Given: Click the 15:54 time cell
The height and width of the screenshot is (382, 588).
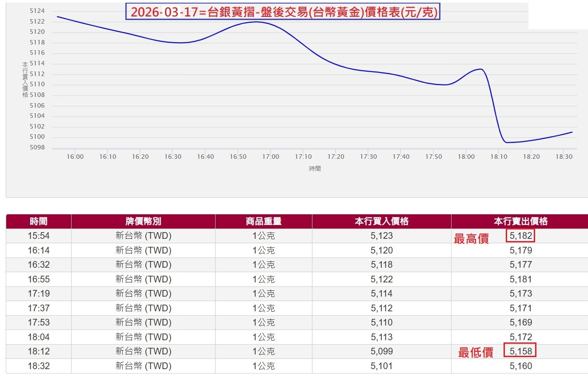Looking at the screenshot, I should click(39, 236).
